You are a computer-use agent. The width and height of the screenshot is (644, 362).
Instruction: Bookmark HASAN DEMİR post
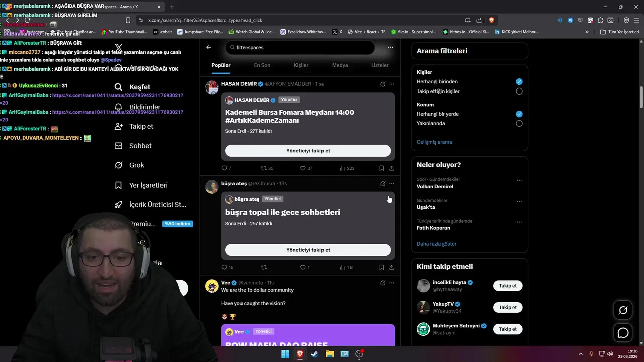(x=382, y=168)
